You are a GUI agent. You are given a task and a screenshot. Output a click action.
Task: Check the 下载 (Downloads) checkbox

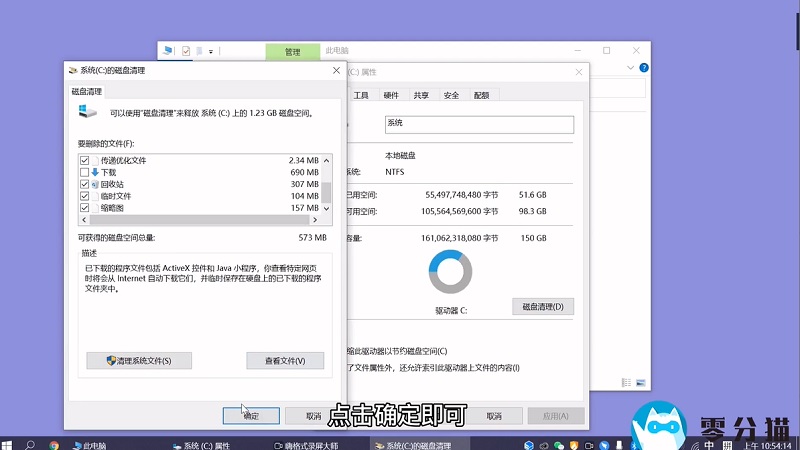pos(84,173)
